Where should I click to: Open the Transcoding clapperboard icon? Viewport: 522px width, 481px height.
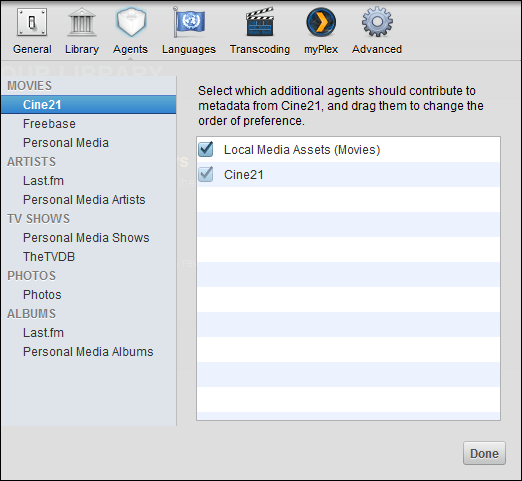coord(260,22)
